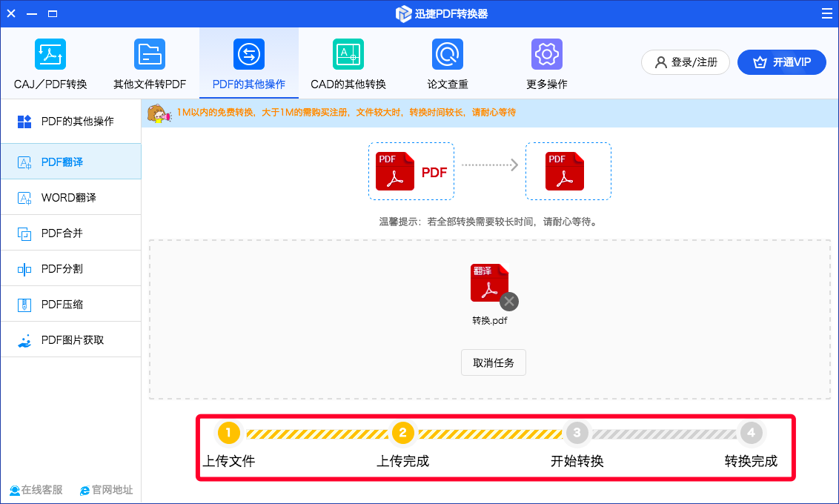
Task: Open the 登录/注册 login button
Action: tap(686, 62)
